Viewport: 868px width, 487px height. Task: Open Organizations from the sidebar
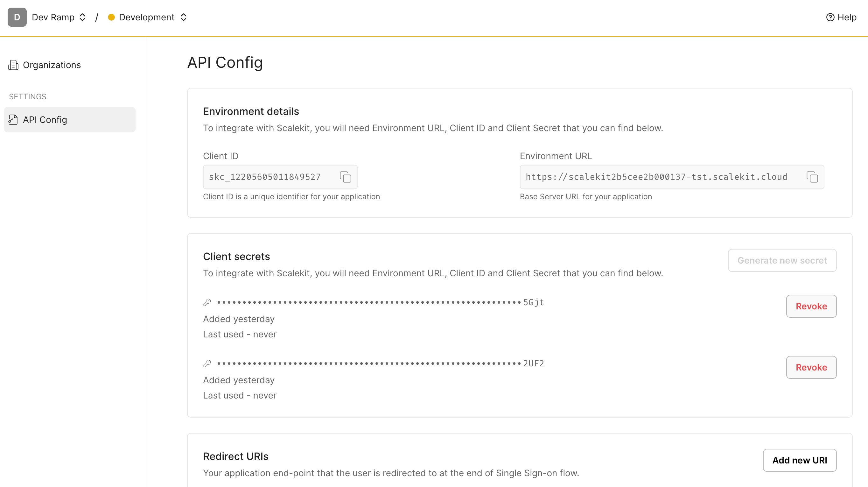click(52, 65)
